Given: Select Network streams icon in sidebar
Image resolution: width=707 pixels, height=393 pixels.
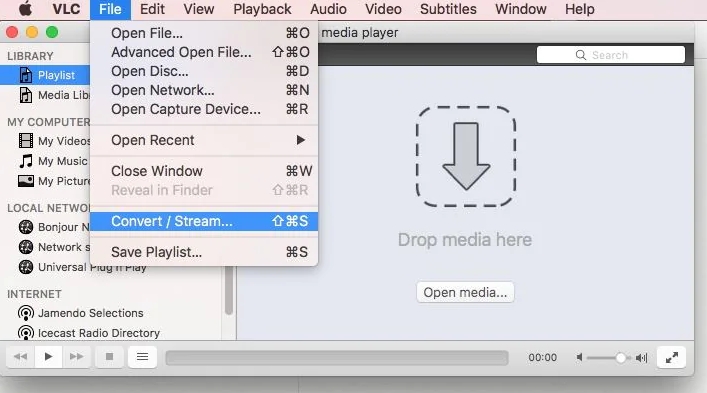Looking at the screenshot, I should (x=26, y=247).
